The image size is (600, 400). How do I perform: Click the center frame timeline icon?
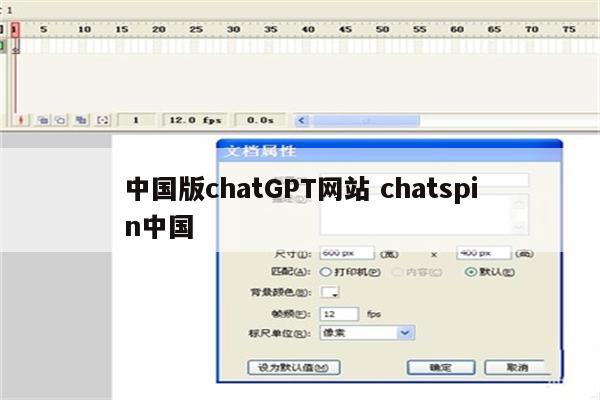point(21,121)
